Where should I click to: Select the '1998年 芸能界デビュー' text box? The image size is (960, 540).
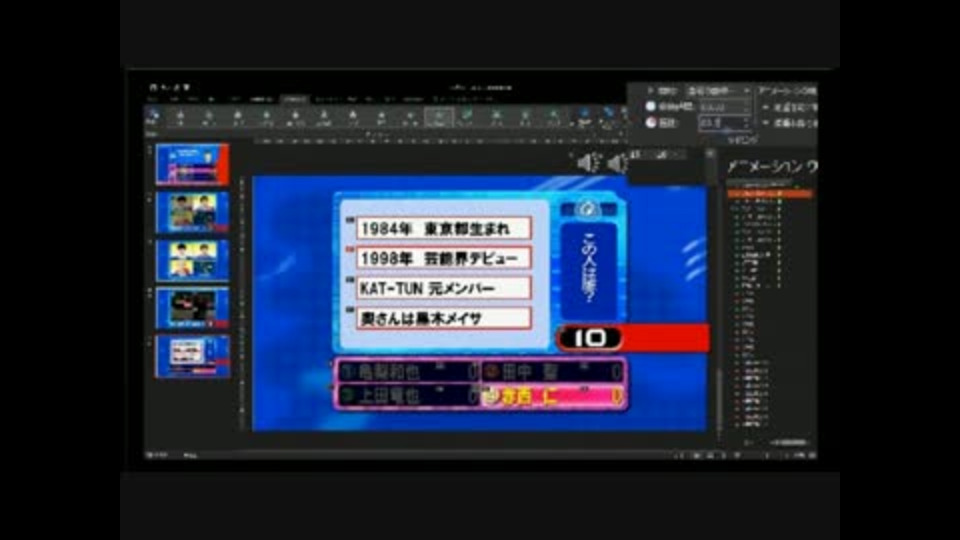(443, 258)
